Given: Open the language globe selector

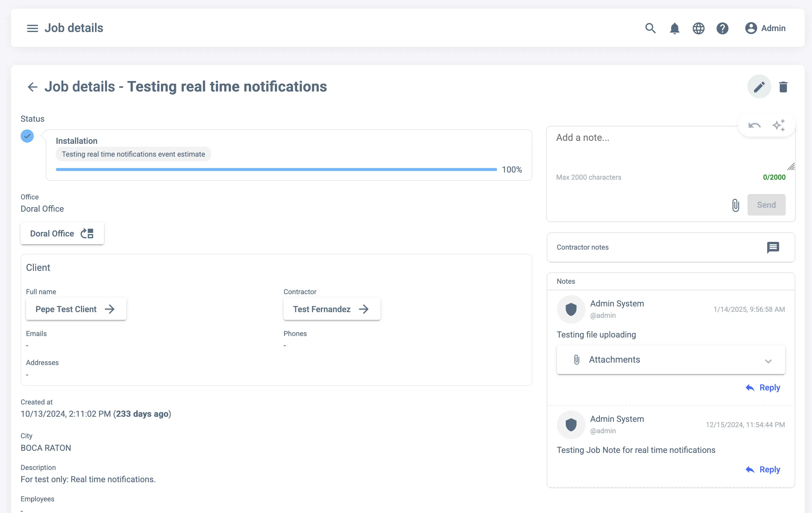Looking at the screenshot, I should coord(698,28).
